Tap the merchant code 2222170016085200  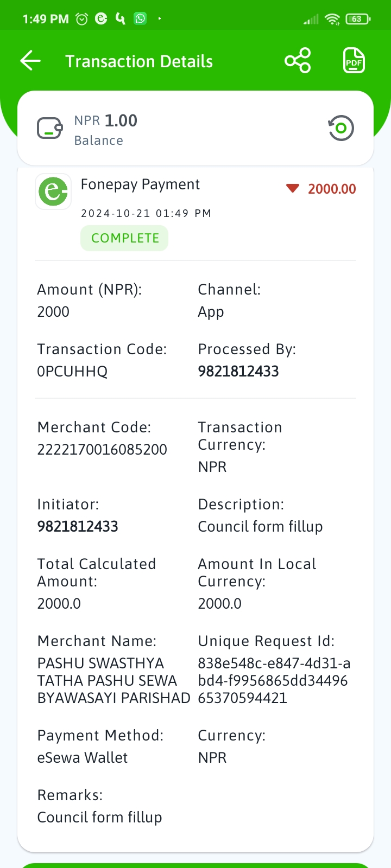pos(102,450)
